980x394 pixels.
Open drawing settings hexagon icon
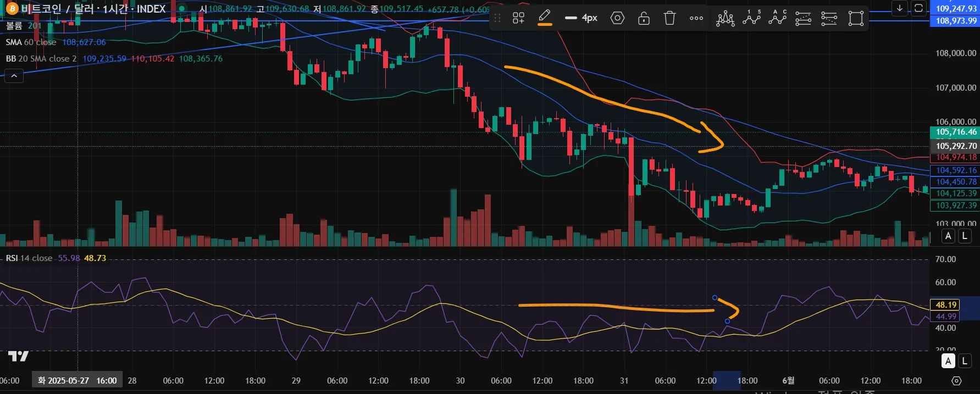tap(617, 18)
